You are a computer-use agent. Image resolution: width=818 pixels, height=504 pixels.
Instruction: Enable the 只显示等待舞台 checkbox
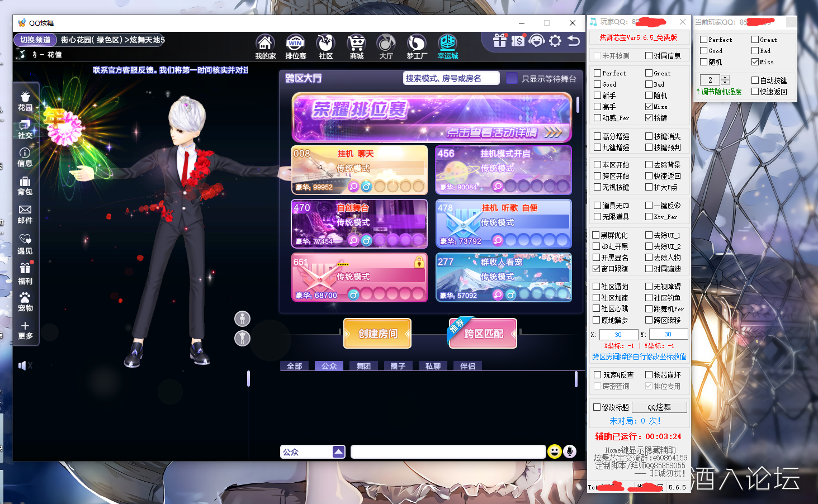pyautogui.click(x=512, y=78)
